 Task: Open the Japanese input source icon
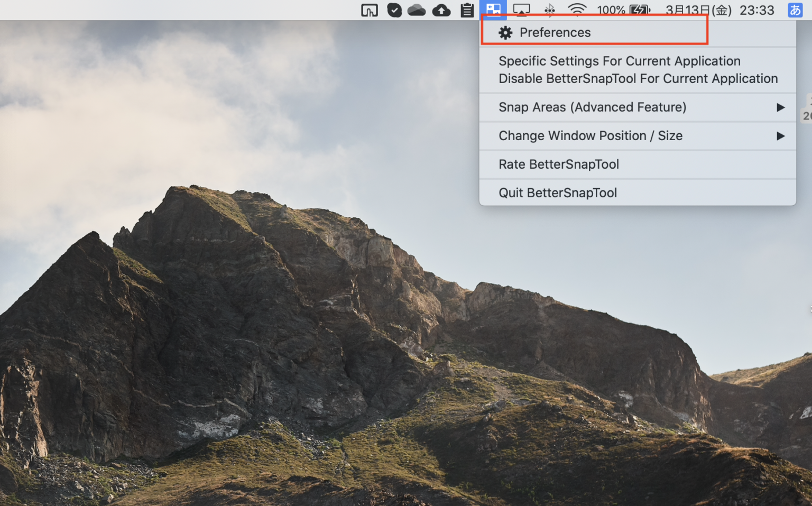pyautogui.click(x=795, y=10)
